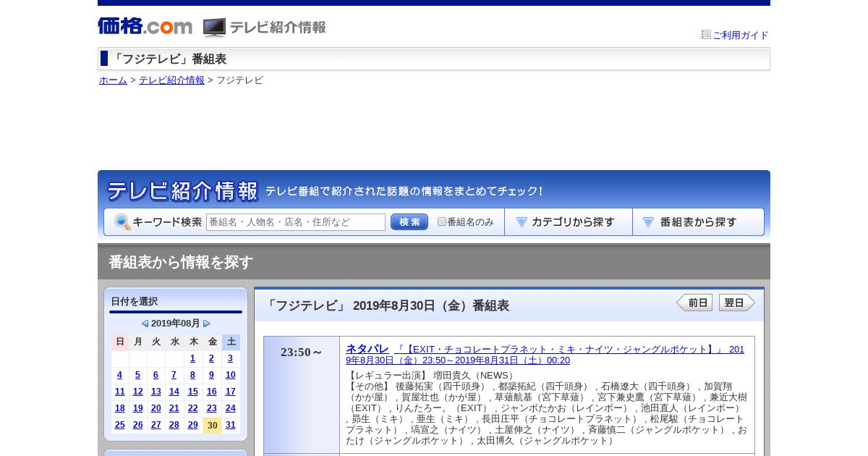Click the テレビ紹介情報 TV icon logo
The width and height of the screenshot is (868, 456).
[264, 28]
